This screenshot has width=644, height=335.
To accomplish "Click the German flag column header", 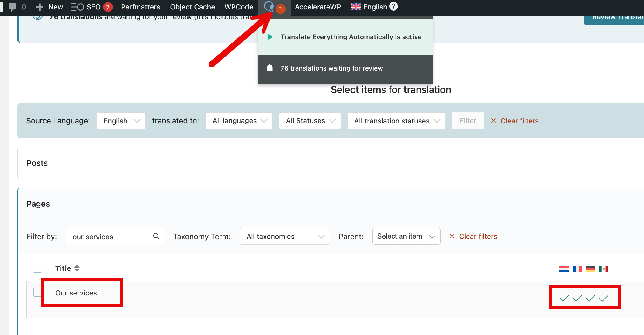I will [x=590, y=269].
